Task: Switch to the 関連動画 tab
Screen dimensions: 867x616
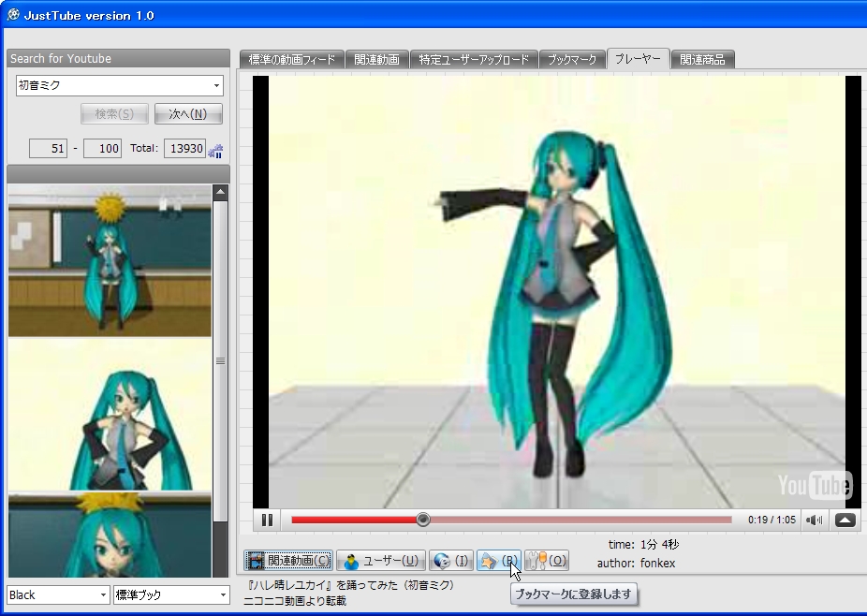Action: pos(377,59)
